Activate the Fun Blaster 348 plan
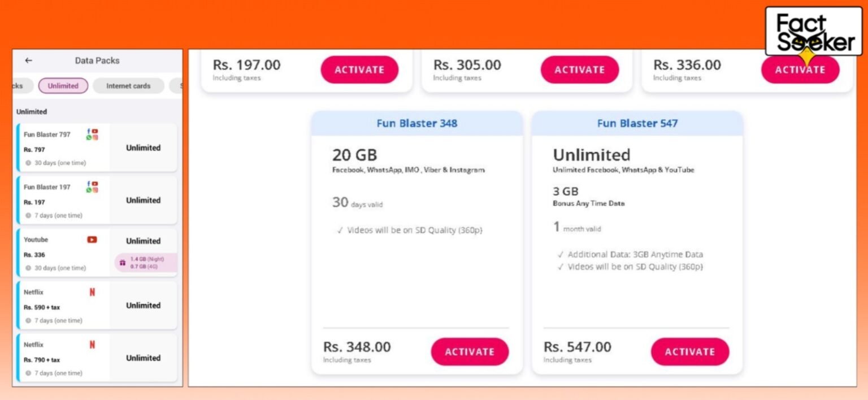 pos(470,351)
